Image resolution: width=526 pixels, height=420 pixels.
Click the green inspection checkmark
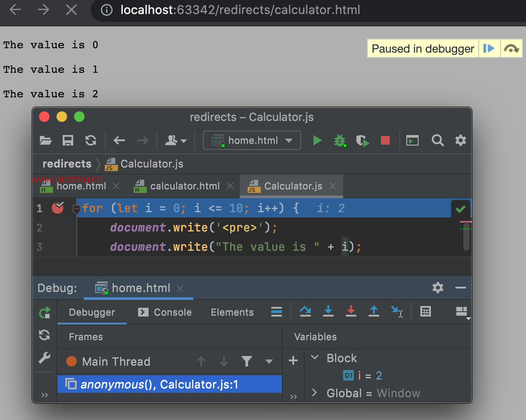pos(460,209)
